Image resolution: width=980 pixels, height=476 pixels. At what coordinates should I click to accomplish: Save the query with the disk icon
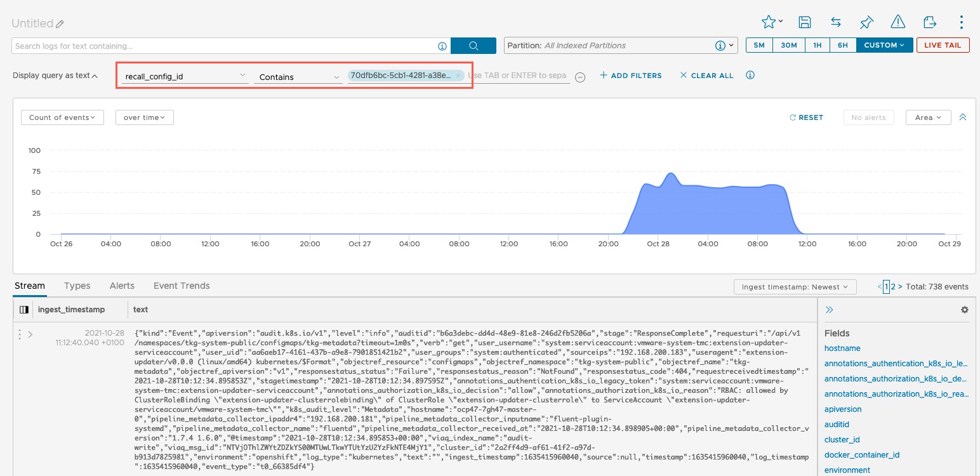pos(804,22)
